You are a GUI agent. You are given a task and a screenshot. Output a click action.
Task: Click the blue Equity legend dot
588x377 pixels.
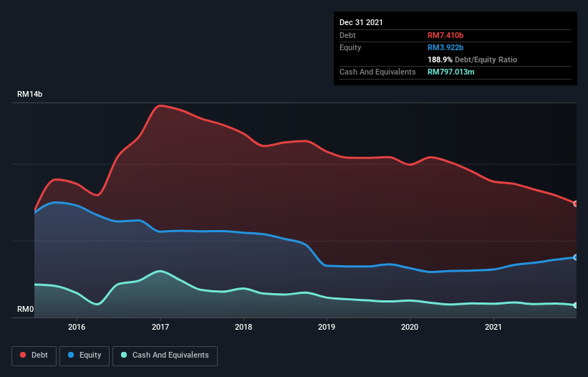71,355
